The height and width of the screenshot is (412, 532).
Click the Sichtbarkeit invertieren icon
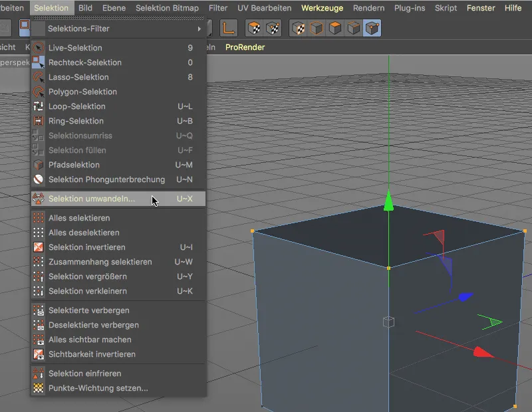(39, 354)
